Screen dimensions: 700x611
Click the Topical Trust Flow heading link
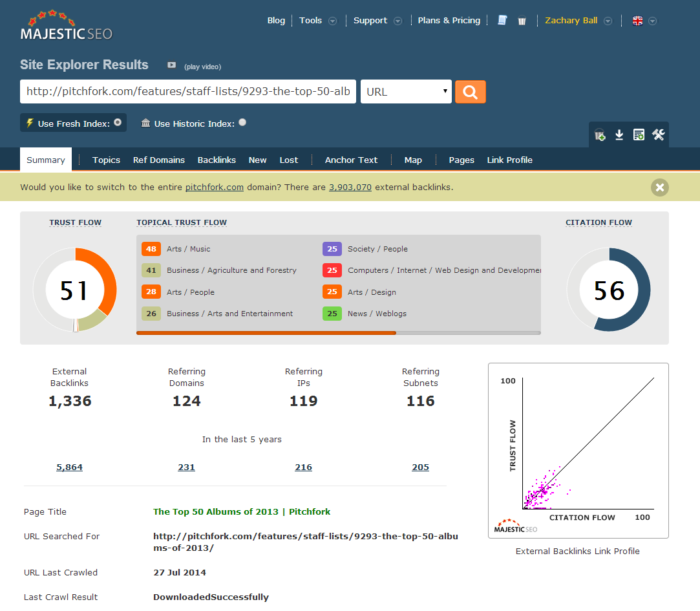(182, 222)
